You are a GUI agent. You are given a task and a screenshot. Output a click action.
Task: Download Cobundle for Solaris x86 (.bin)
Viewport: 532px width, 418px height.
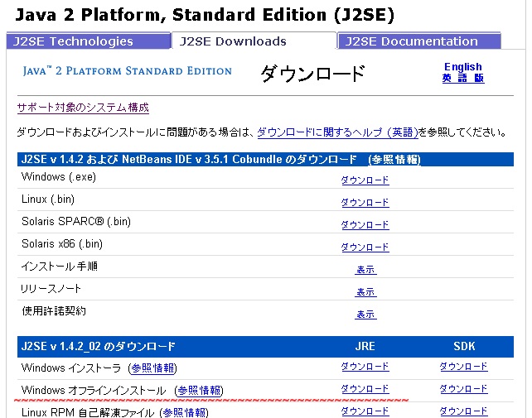pyautogui.click(x=365, y=247)
